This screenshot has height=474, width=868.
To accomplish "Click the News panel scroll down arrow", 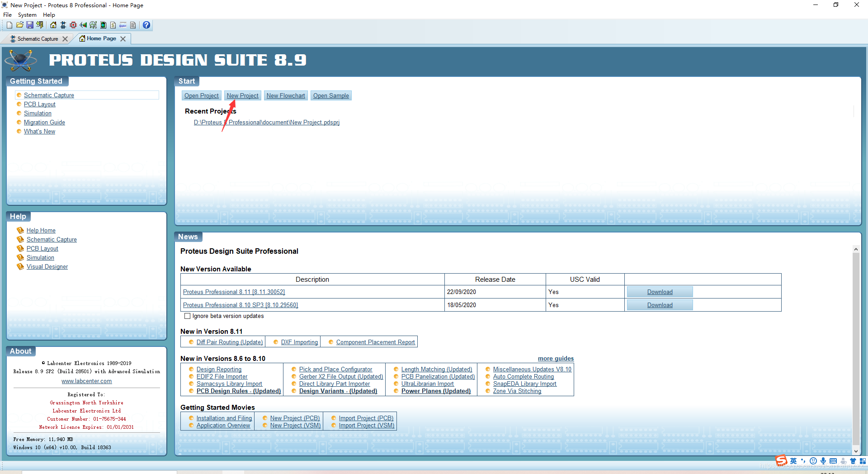I will (855, 451).
